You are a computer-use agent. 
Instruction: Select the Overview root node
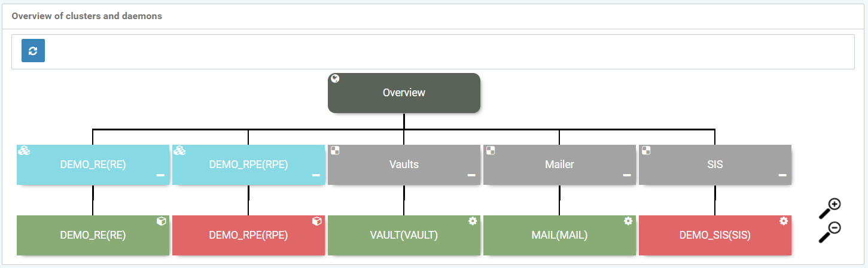pyautogui.click(x=404, y=93)
